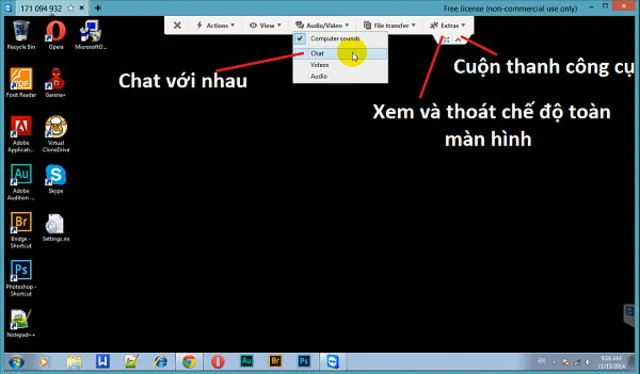Open the File transfer dropdown
This screenshot has width=640, height=374.
pyautogui.click(x=389, y=25)
